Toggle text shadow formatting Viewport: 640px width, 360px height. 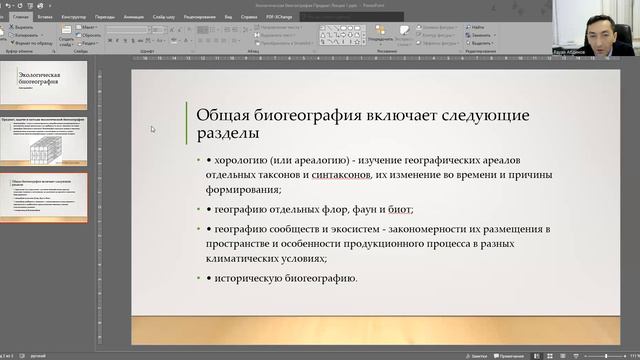(133, 41)
